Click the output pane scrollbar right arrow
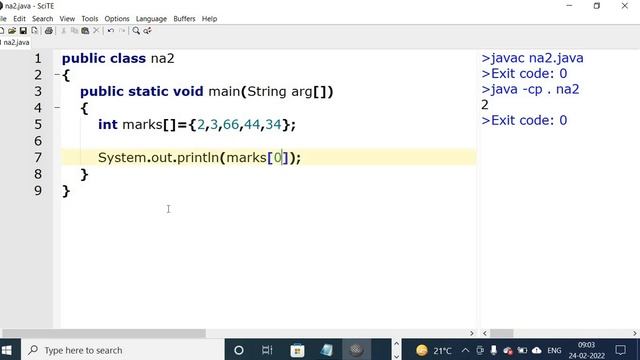The height and width of the screenshot is (360, 640). (635, 333)
